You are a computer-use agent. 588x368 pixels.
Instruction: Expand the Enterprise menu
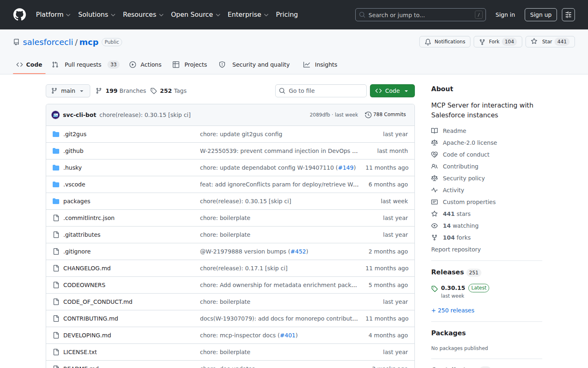[x=248, y=15]
